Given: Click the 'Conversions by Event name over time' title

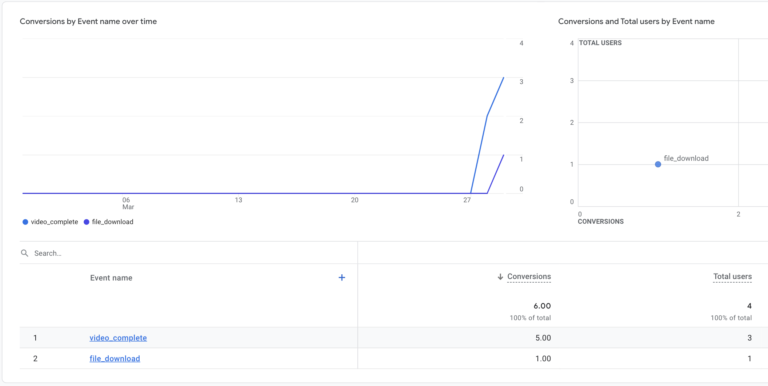Looking at the screenshot, I should 88,22.
